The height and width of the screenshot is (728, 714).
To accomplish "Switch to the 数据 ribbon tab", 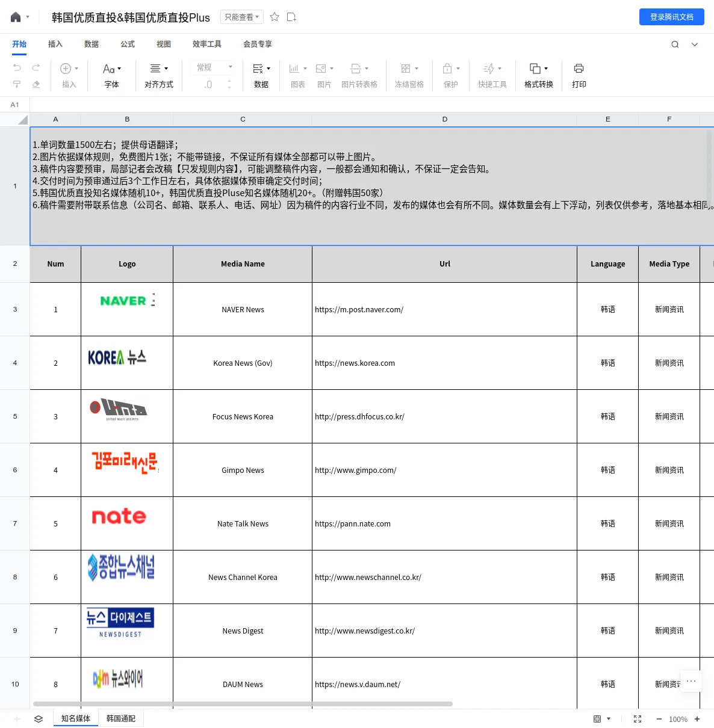I will [92, 44].
